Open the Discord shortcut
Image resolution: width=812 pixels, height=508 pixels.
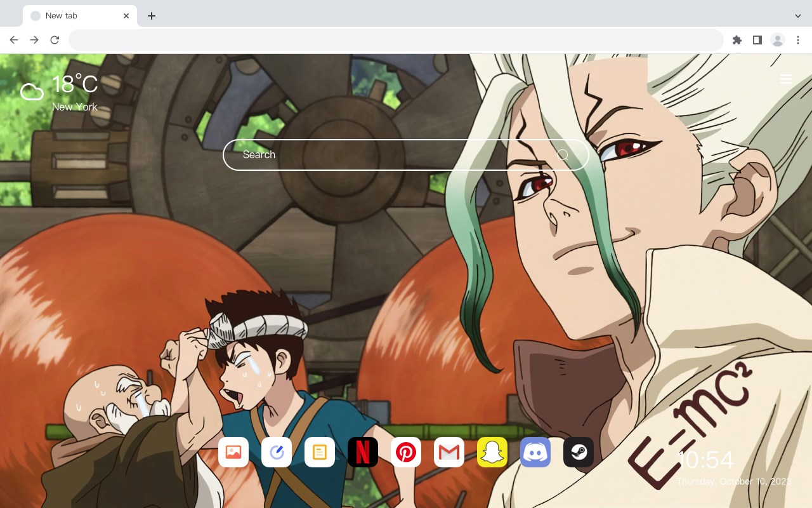(535, 452)
